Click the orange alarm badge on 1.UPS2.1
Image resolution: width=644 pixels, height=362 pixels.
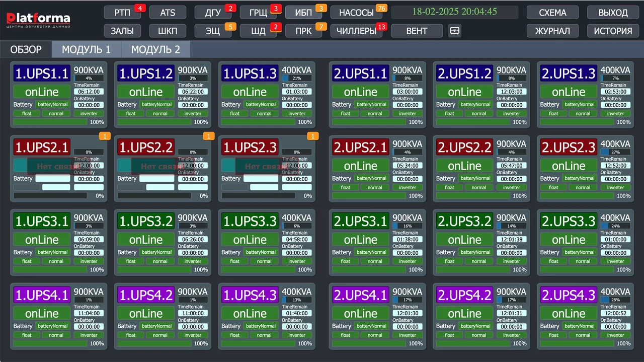tap(105, 136)
